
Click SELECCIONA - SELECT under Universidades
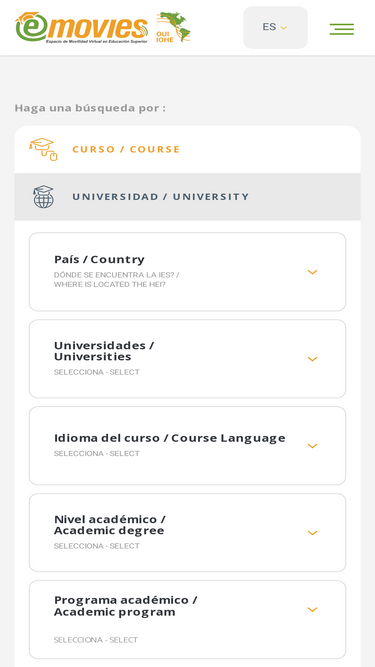tap(97, 372)
